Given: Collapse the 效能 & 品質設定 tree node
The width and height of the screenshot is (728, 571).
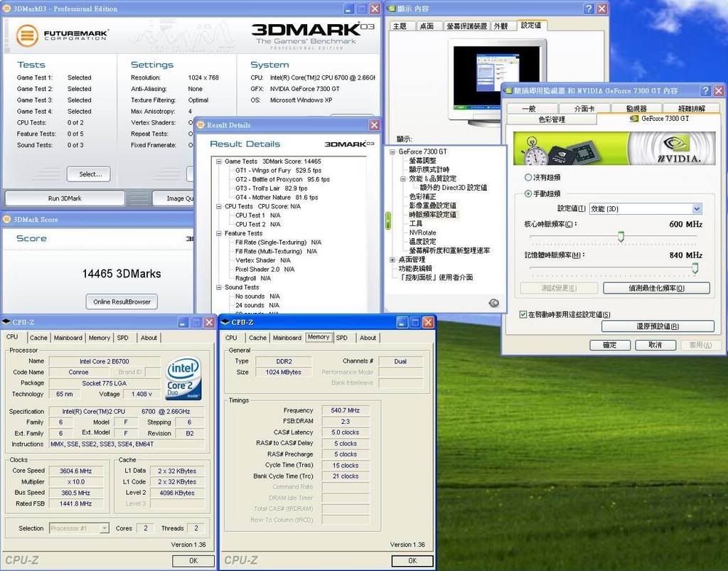Looking at the screenshot, I should [x=403, y=178].
